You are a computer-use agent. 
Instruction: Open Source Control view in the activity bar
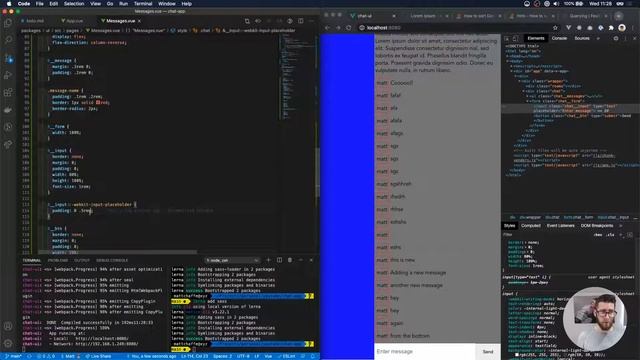point(8,58)
